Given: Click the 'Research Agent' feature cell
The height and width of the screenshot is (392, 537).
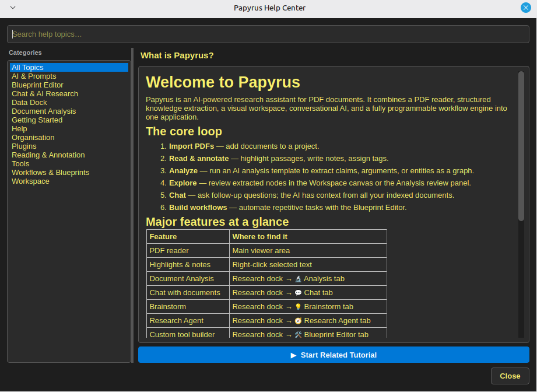Looking at the screenshot, I should point(188,321).
